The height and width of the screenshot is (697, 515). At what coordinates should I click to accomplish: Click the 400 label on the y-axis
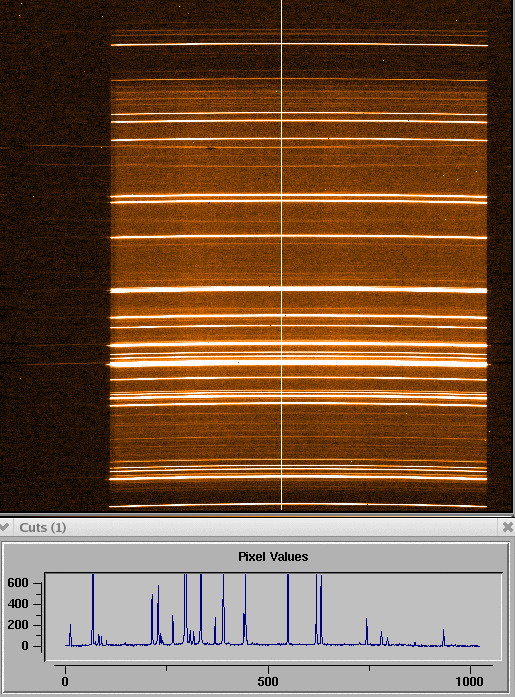click(18, 604)
